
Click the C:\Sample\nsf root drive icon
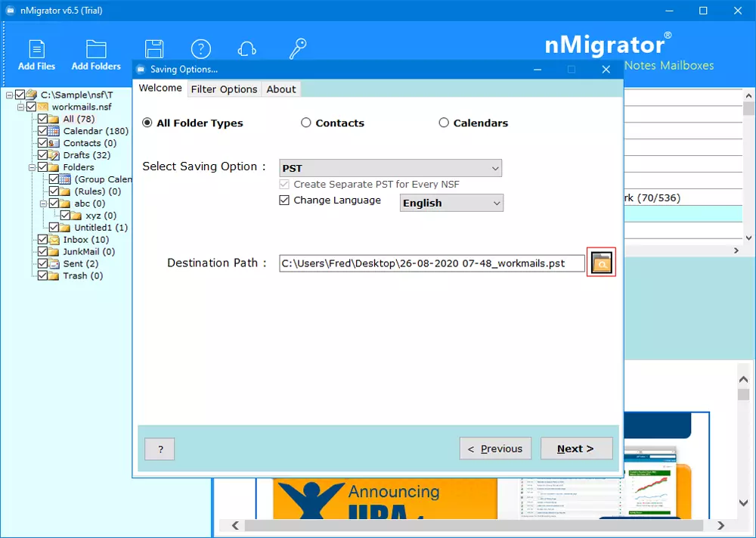(32, 94)
